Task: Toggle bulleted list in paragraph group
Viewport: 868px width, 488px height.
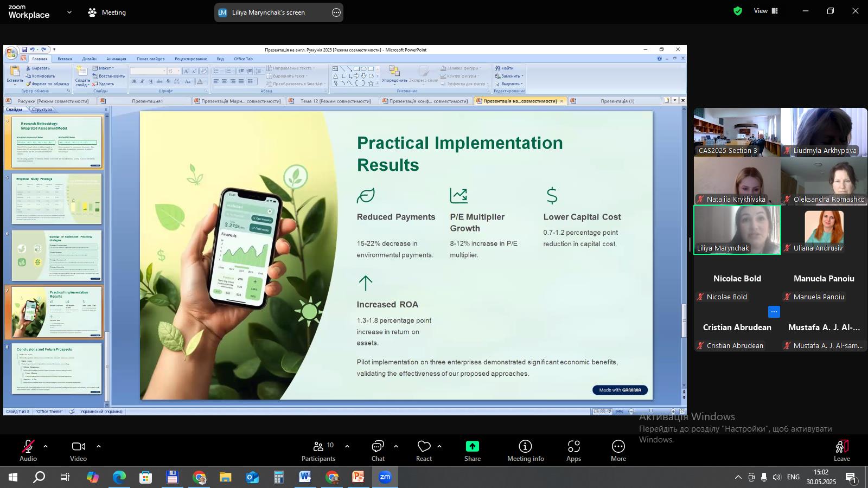Action: pyautogui.click(x=217, y=71)
